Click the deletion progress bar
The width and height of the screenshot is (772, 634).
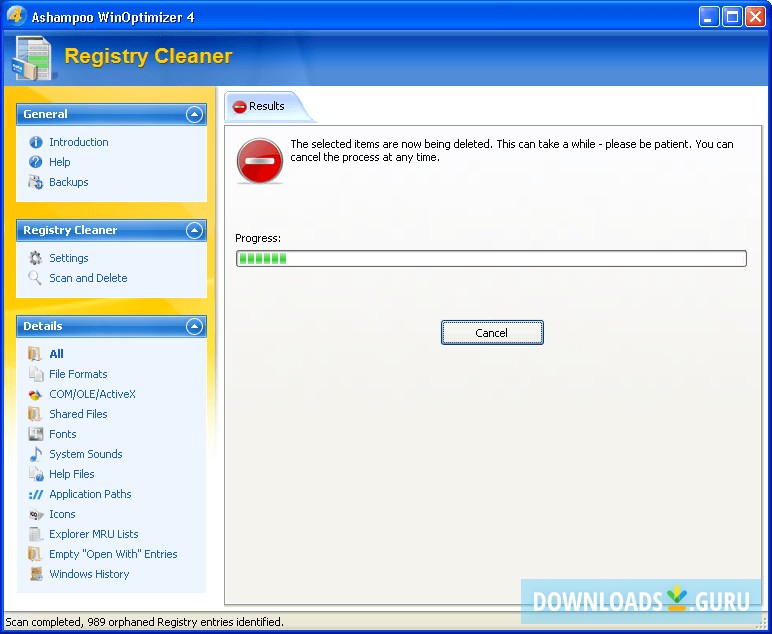click(491, 258)
